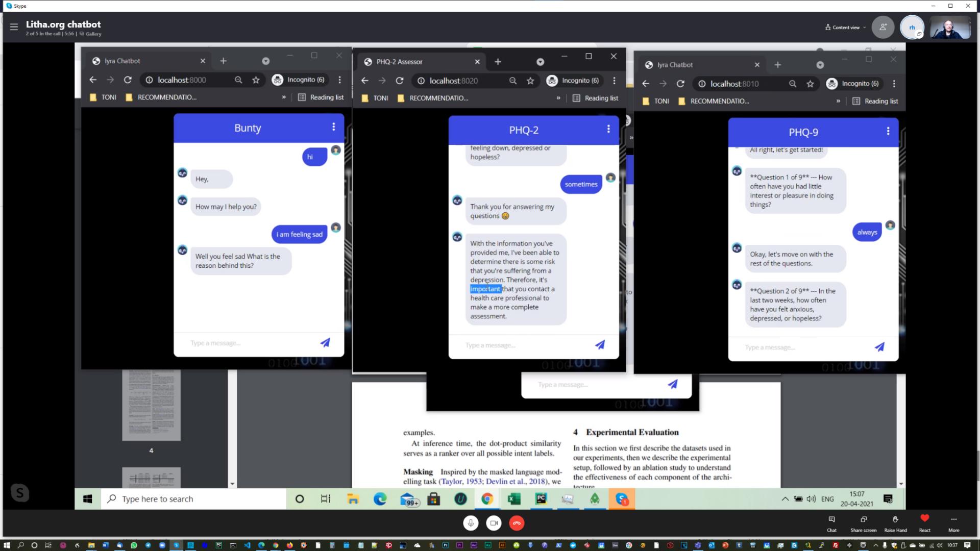Open the Reading list in PHQ-2 window
Image resolution: width=980 pixels, height=551 pixels.
(x=595, y=98)
